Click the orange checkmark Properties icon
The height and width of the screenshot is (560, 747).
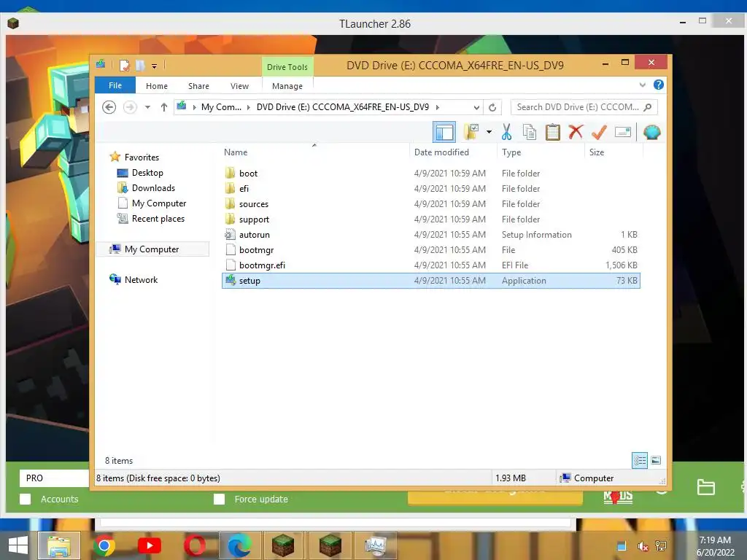pyautogui.click(x=599, y=132)
